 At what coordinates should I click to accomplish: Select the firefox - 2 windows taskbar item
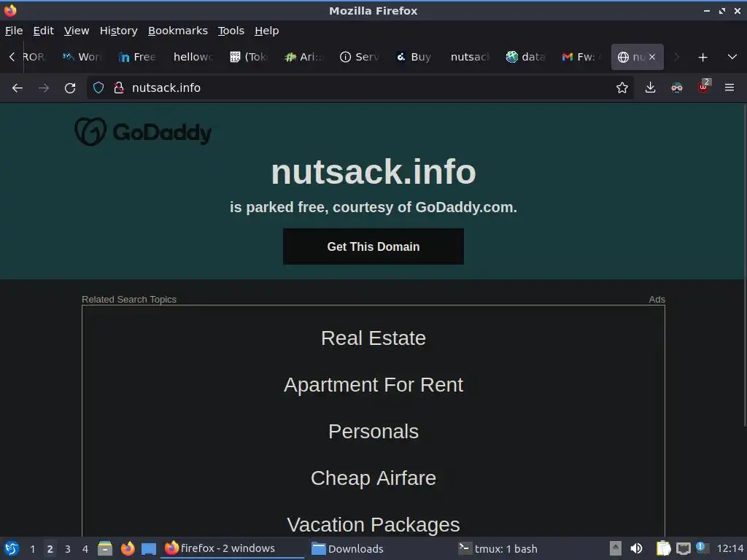[233, 548]
